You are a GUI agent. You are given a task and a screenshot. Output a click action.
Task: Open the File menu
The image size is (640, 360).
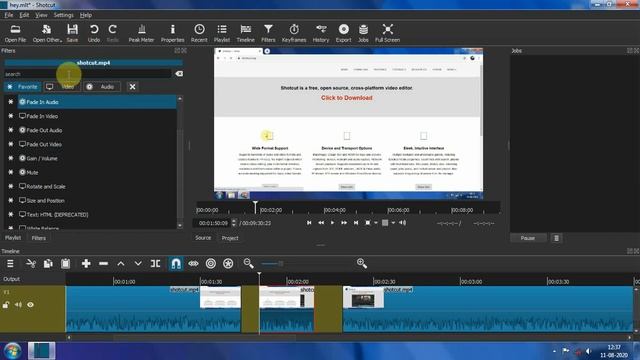click(9, 15)
